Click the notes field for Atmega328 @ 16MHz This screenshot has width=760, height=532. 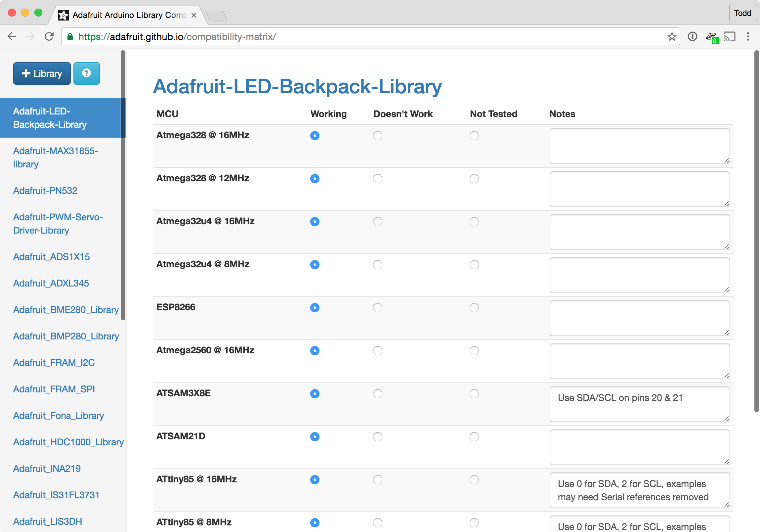(x=640, y=146)
